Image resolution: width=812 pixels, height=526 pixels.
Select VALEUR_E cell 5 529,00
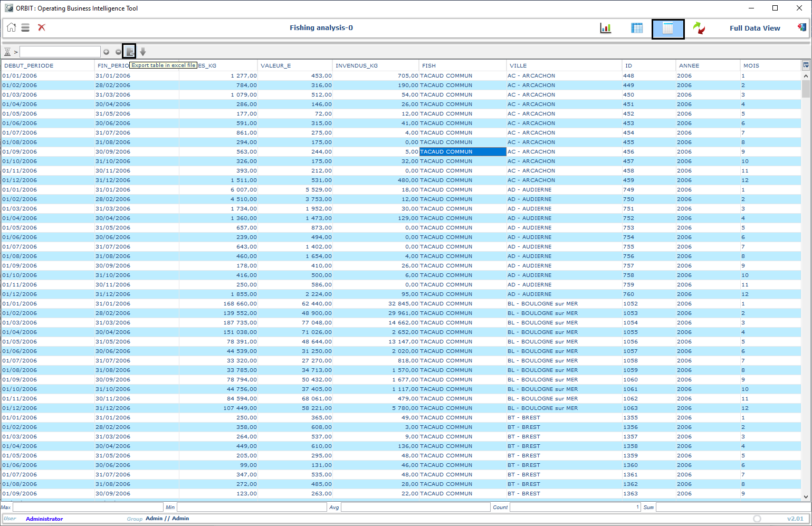[295, 189]
